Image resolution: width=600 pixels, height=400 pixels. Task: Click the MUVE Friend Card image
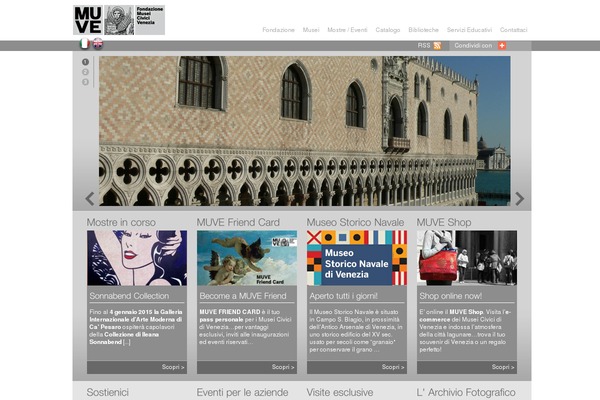tap(246, 258)
